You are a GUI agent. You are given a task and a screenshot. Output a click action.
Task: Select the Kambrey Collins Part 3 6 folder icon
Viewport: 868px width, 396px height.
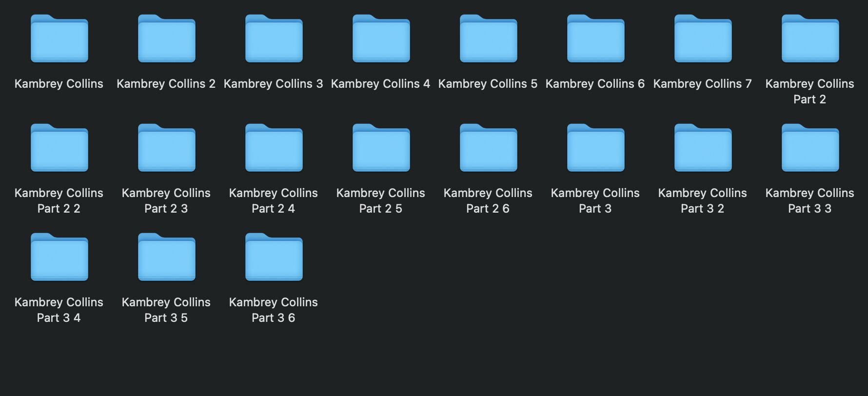274,257
